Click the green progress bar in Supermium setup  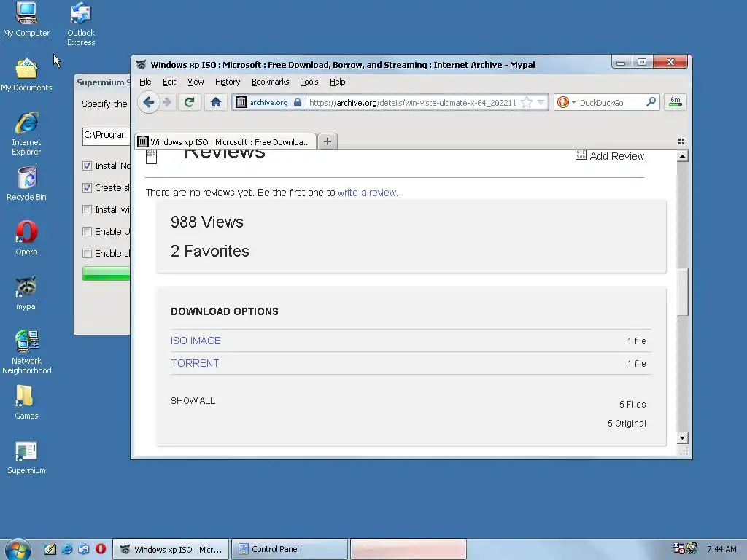[x=107, y=273]
